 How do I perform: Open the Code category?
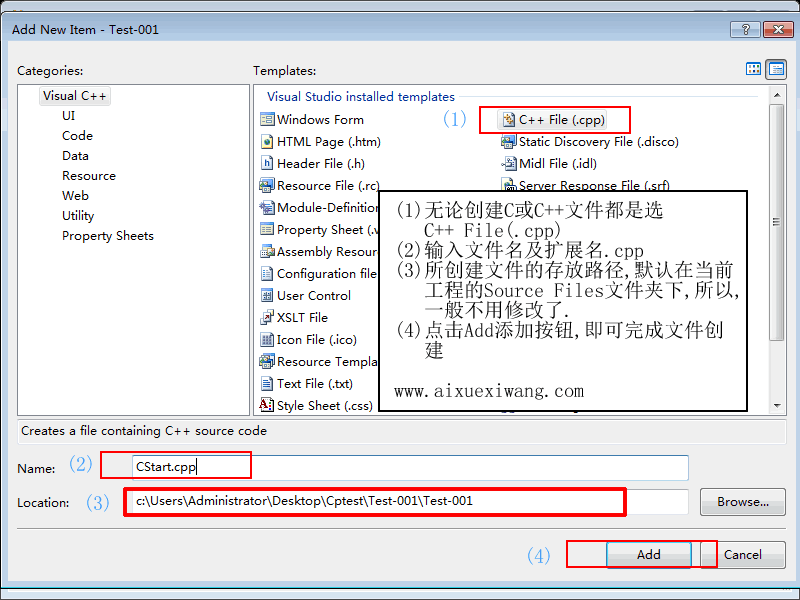click(77, 136)
